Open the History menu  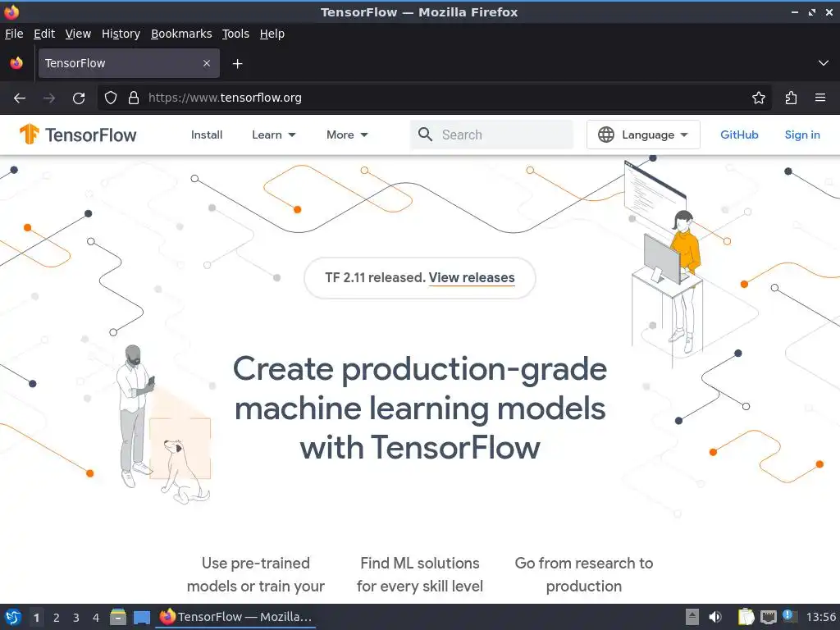[x=121, y=34]
